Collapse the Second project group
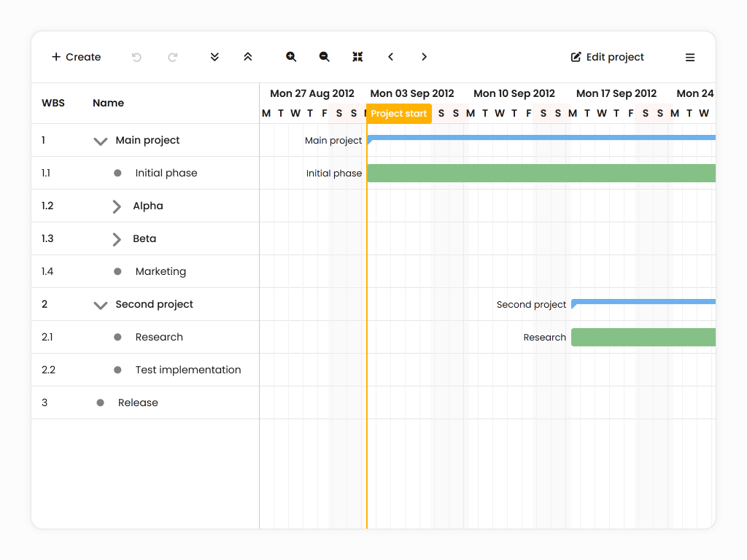The width and height of the screenshot is (747, 560). coord(101,305)
